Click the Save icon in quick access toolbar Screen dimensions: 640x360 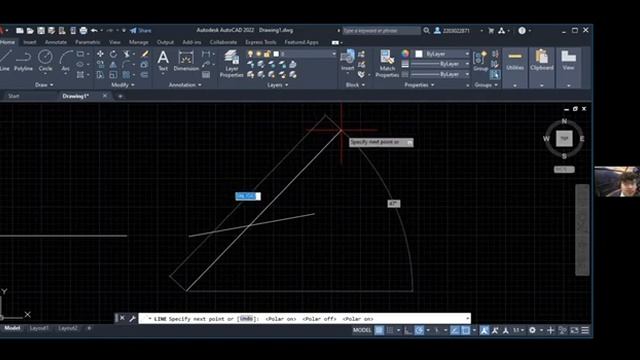[x=41, y=31]
